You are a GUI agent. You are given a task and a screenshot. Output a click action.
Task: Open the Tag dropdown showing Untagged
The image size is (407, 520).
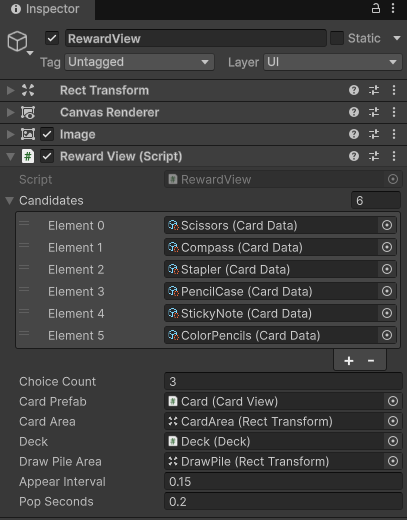click(139, 62)
